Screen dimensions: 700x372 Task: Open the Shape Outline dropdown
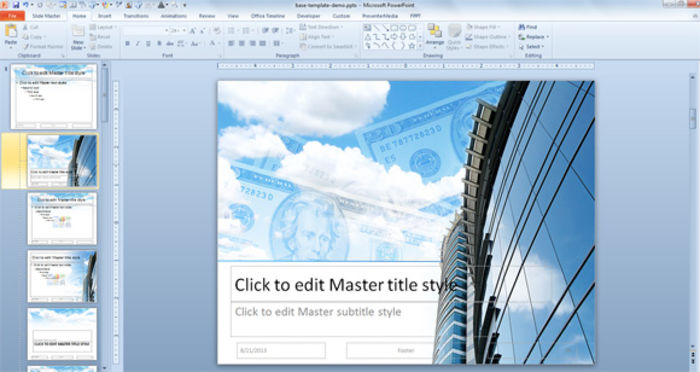point(487,37)
